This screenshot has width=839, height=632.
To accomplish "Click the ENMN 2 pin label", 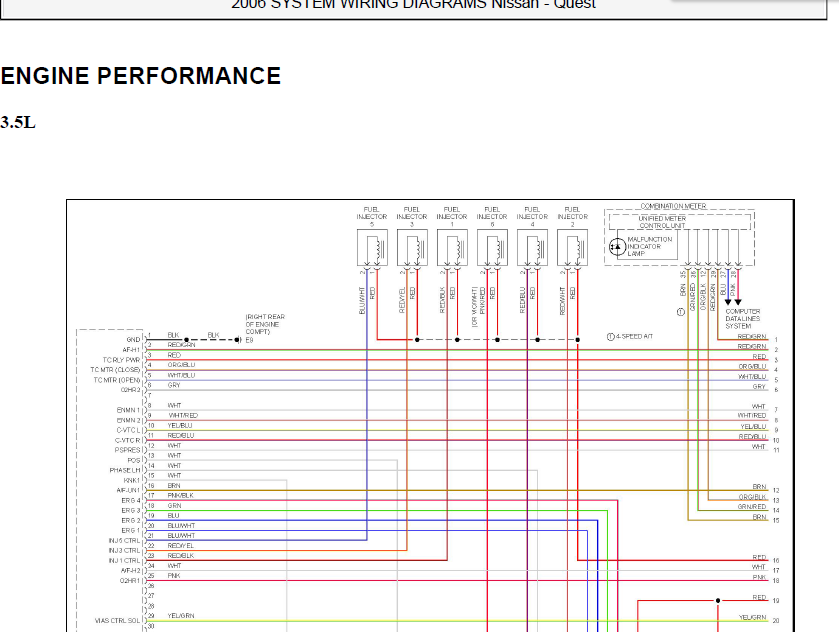I will point(128,421).
